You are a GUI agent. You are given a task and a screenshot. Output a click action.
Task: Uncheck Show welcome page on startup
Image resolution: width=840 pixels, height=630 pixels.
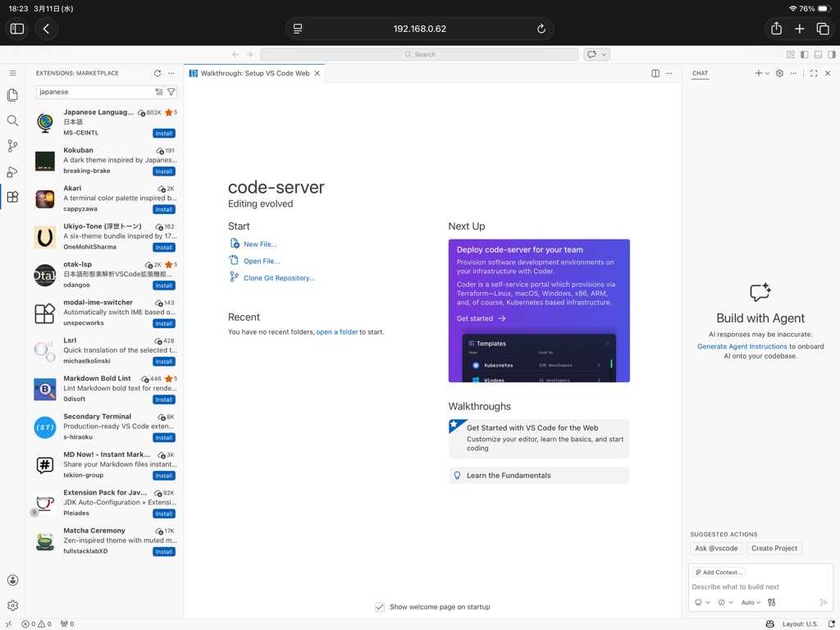tap(380, 607)
